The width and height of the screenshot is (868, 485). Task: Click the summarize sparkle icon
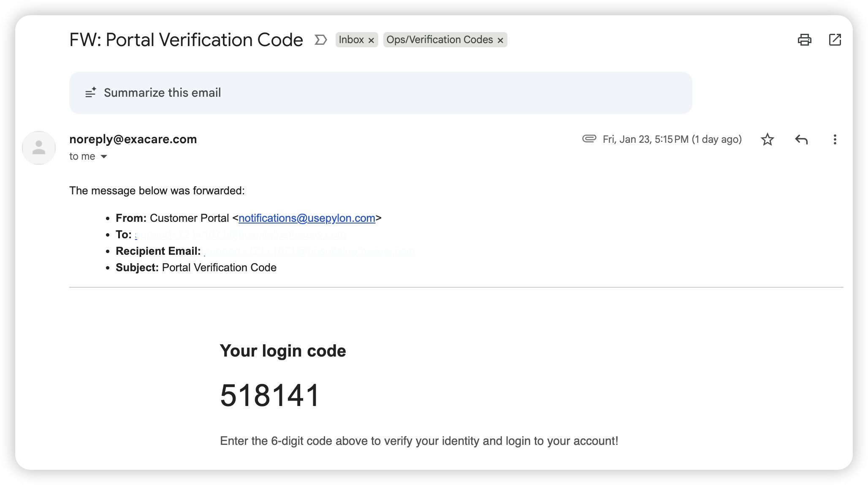point(91,93)
